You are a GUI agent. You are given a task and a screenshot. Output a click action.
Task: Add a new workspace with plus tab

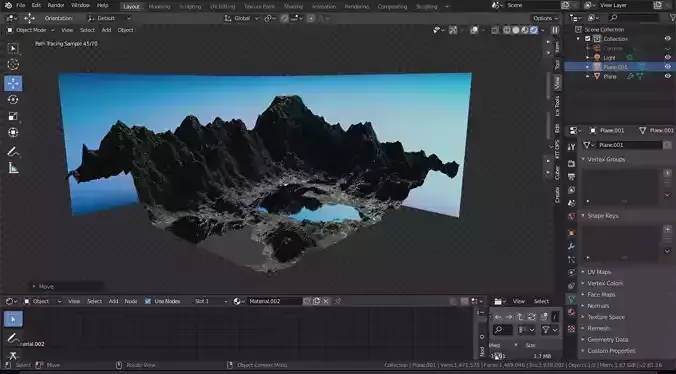pyautogui.click(x=447, y=6)
